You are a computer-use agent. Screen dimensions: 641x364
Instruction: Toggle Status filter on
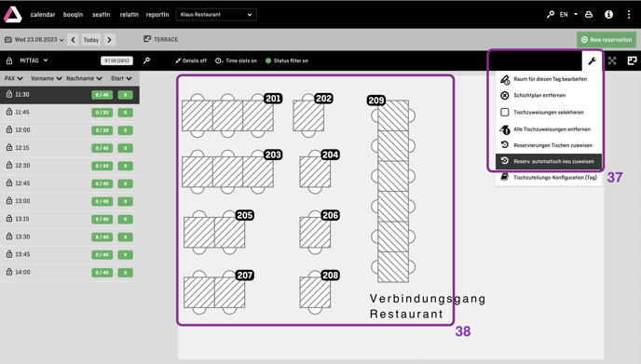[287, 61]
